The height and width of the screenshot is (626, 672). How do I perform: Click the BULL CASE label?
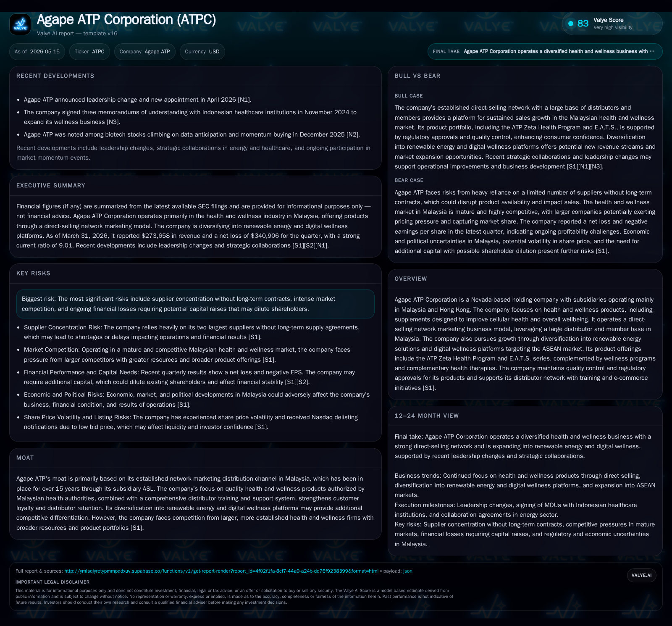tap(409, 96)
